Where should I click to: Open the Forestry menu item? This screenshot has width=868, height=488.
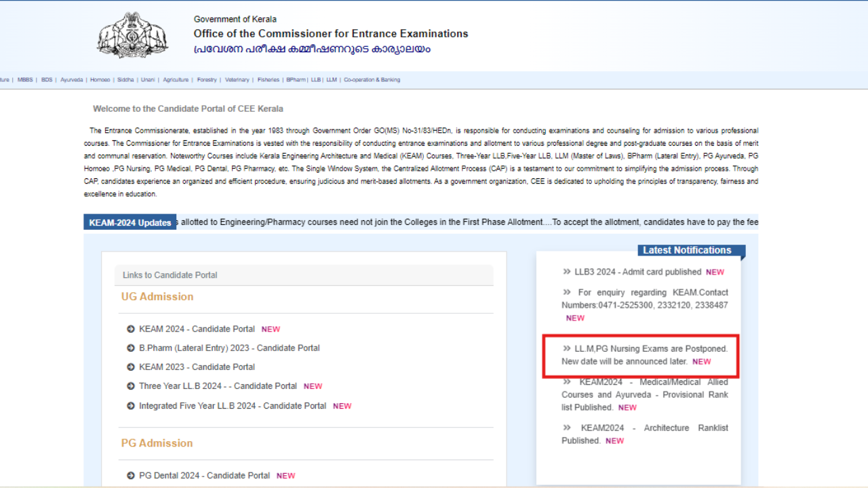click(207, 80)
